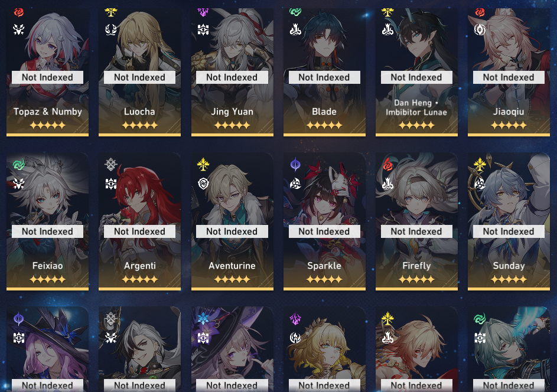Screen dimensions: 557x392
Task: Click the Wind element icon on Blade card
Action: 295,12
